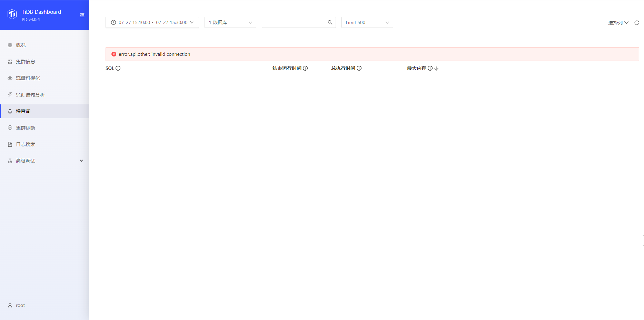
Task: Click the clock icon in time range selector
Action: pyautogui.click(x=113, y=22)
